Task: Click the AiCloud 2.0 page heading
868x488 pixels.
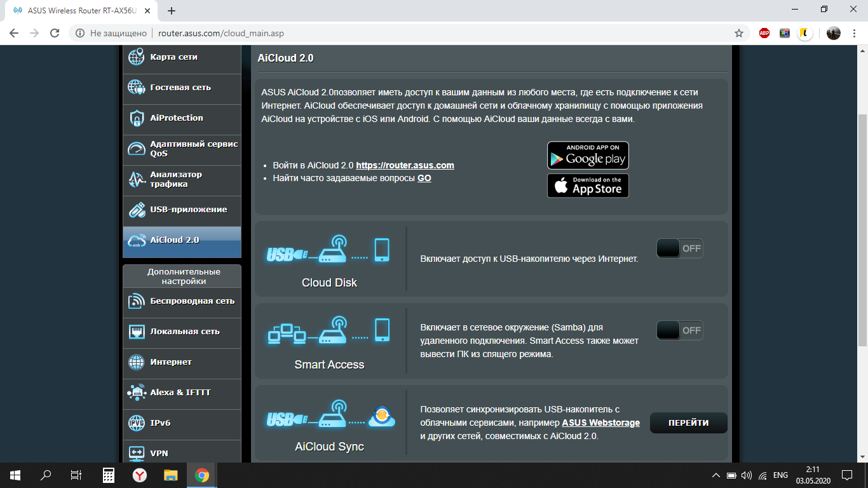Action: (285, 58)
